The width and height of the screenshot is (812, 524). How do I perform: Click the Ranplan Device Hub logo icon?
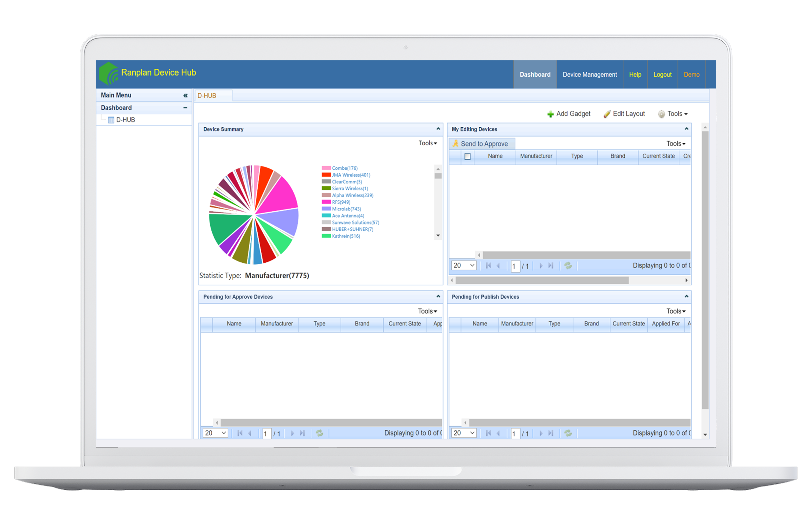(x=109, y=73)
